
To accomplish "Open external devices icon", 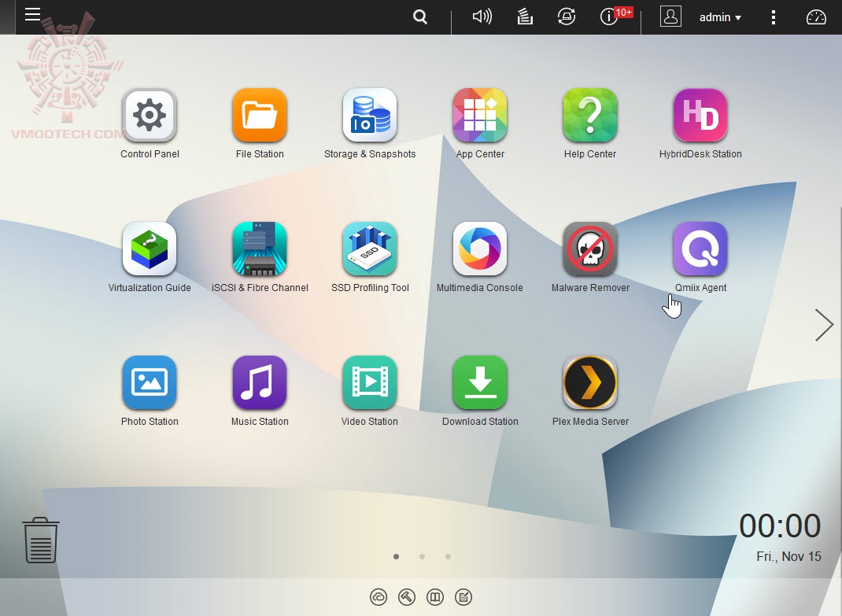I will click(x=566, y=17).
